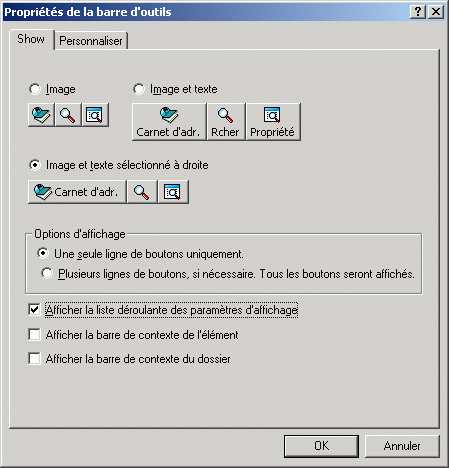Enable Afficher la barre de contexte du dossier
The image size is (449, 468).
click(x=35, y=359)
